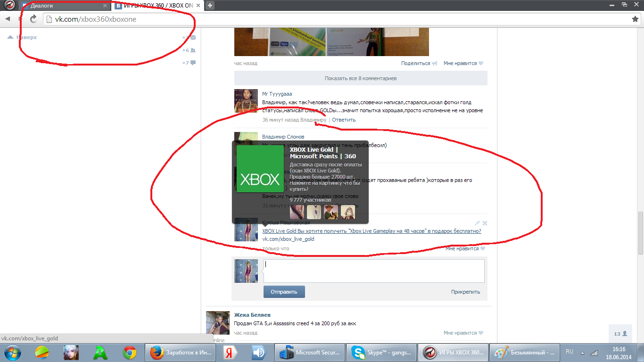Click the '36 минут назад' comment timestamp
Screen dimensions: 644x362
(x=281, y=120)
